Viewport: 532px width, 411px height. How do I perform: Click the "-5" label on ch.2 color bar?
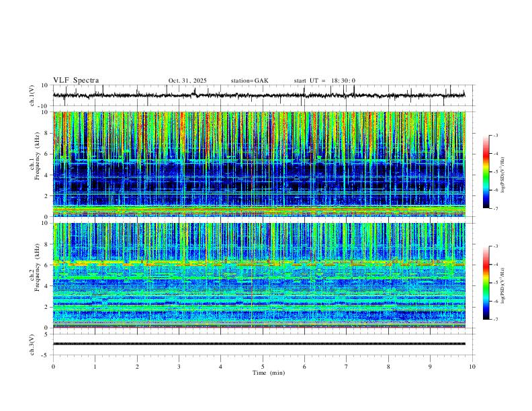(495, 283)
